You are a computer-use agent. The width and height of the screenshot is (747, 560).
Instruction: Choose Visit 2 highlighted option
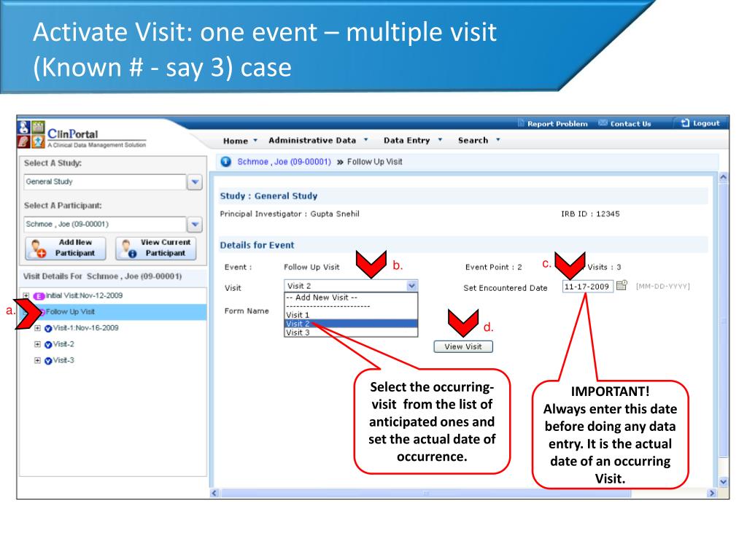point(351,324)
